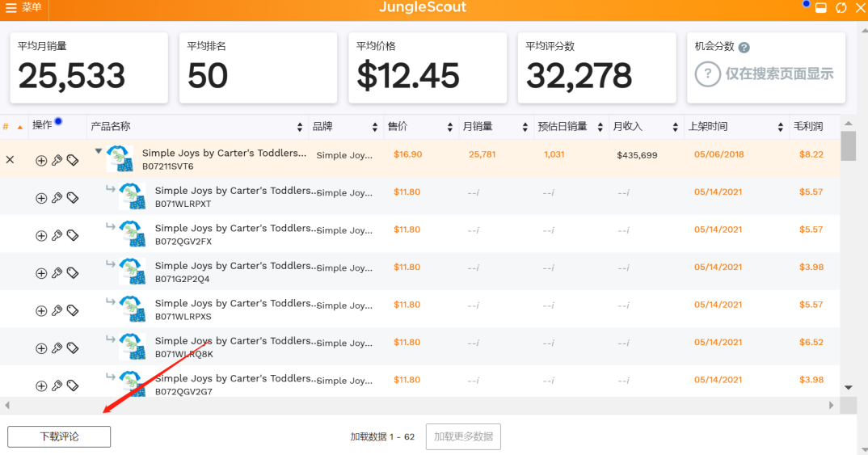Click the plus icon for B071WLRPXS
Image resolution: width=868 pixels, height=455 pixels.
point(41,311)
